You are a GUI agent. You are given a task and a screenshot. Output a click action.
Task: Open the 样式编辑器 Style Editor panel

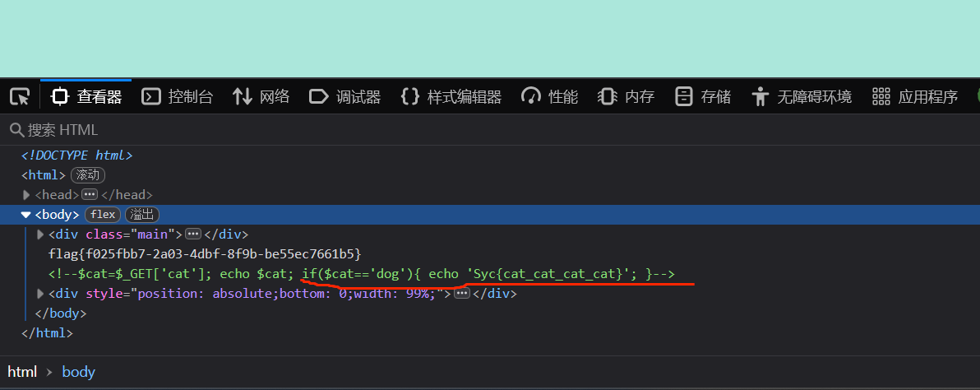(x=451, y=97)
